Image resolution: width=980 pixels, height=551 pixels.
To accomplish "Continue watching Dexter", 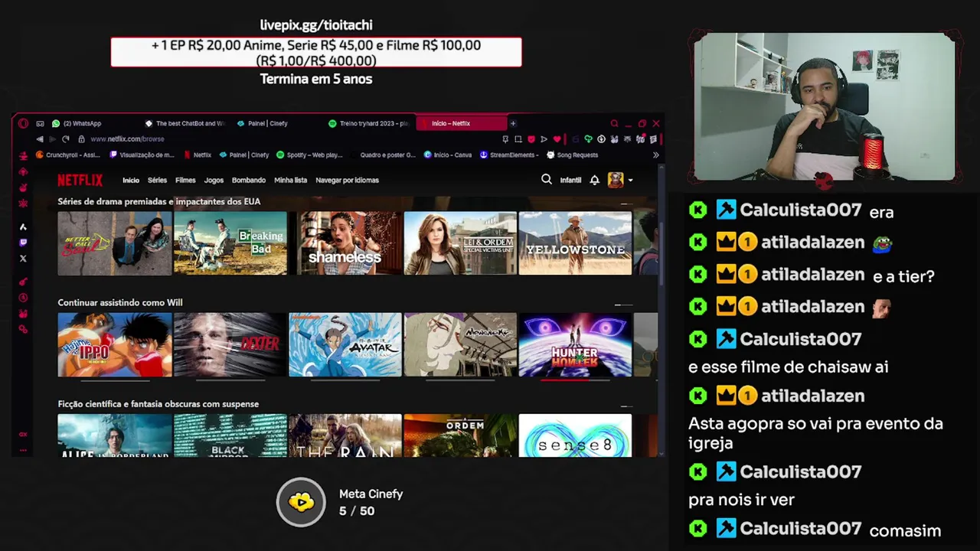I will tap(230, 344).
